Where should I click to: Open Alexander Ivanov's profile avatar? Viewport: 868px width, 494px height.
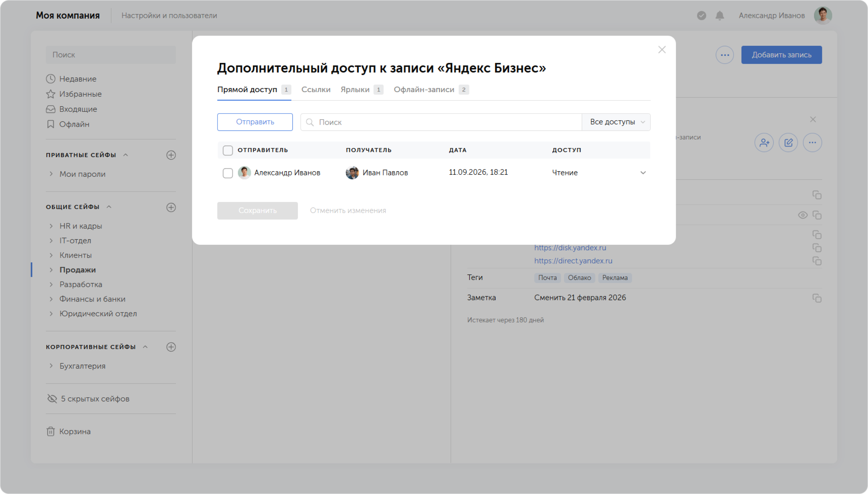823,16
